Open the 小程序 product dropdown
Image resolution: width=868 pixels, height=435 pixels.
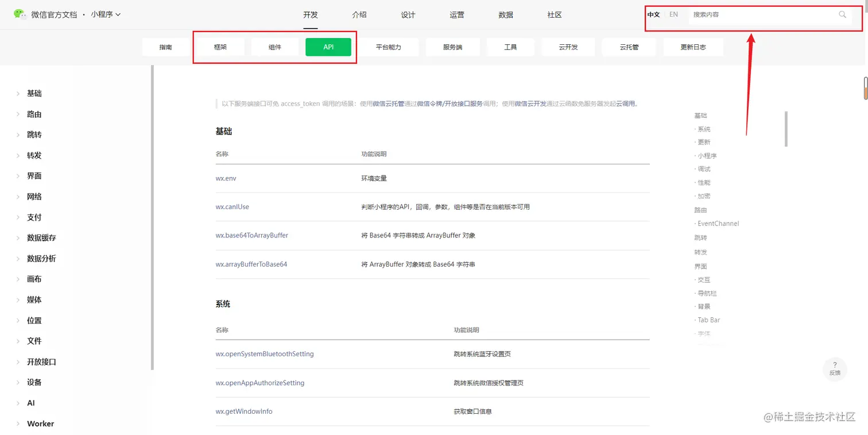click(106, 14)
